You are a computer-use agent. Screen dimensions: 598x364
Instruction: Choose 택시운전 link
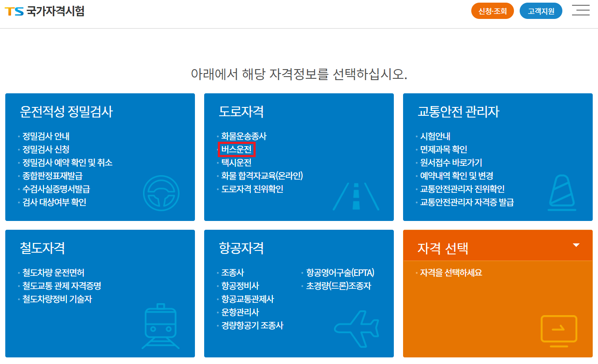click(x=237, y=163)
